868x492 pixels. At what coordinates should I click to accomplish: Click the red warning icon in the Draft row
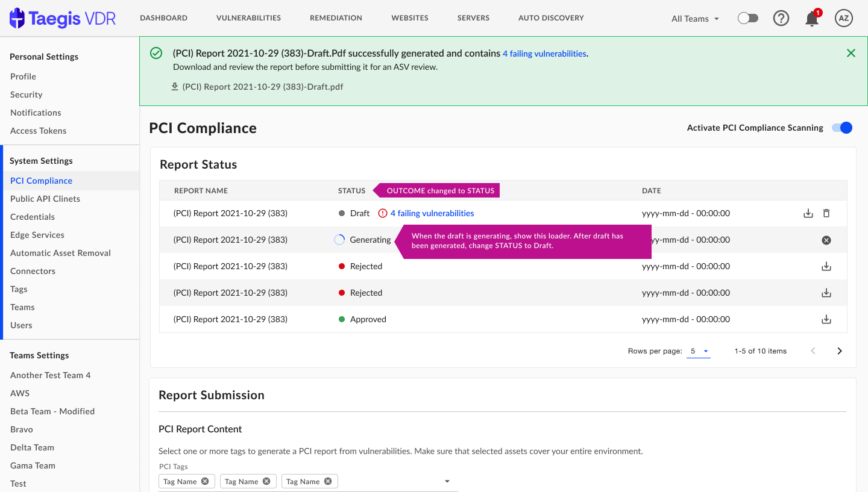tap(383, 213)
